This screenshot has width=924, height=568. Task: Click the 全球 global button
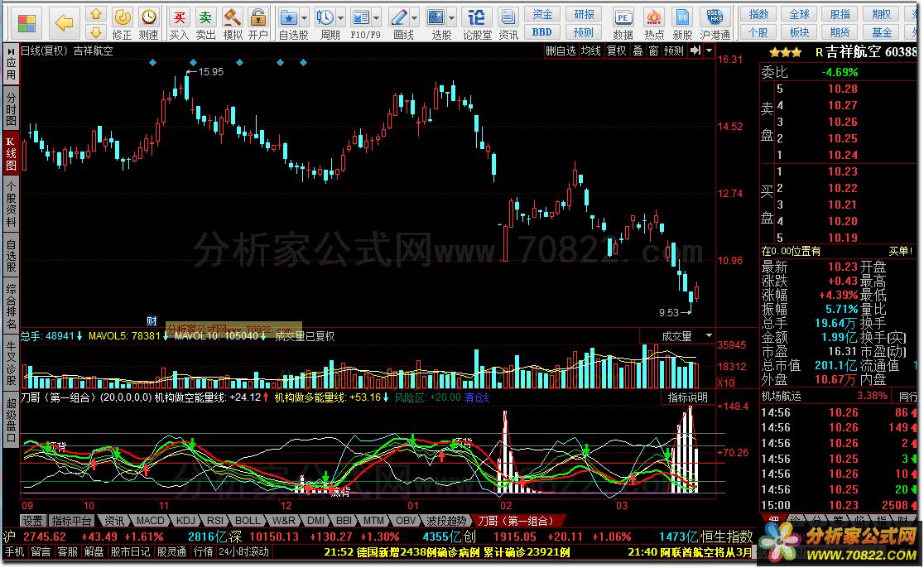pos(799,14)
